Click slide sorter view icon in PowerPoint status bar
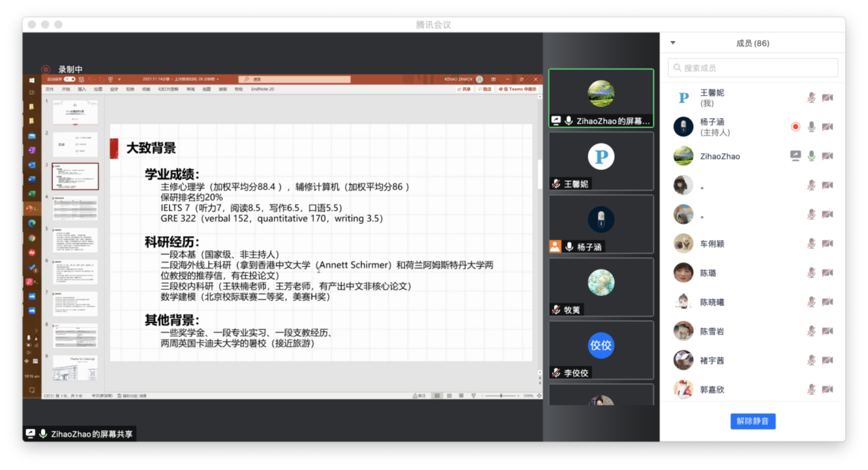The height and width of the screenshot is (470, 868). pyautogui.click(x=449, y=396)
